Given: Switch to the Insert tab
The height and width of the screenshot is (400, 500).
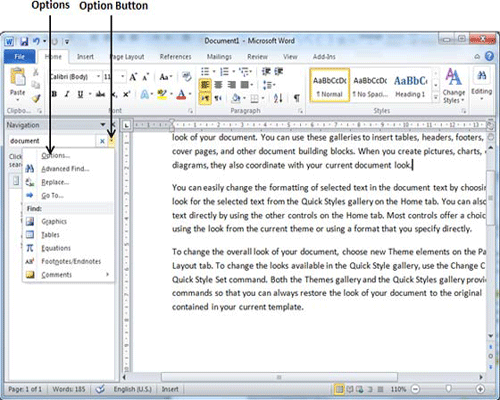Looking at the screenshot, I should point(85,57).
